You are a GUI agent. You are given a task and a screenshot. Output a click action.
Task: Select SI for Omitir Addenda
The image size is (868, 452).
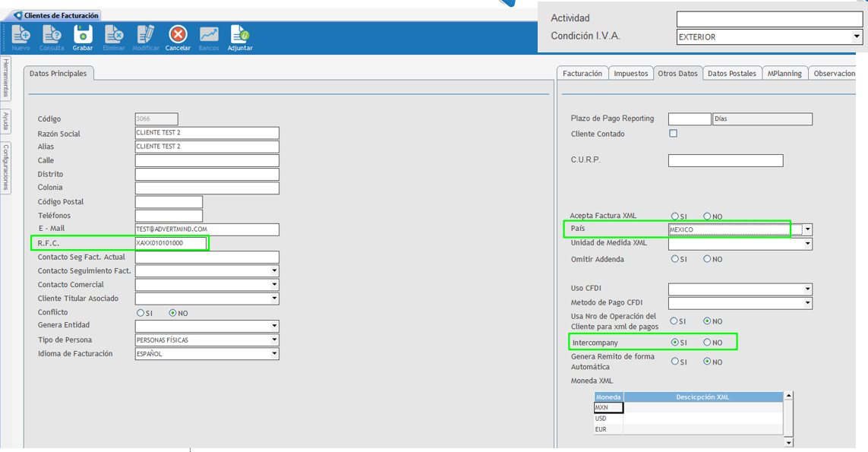click(675, 259)
